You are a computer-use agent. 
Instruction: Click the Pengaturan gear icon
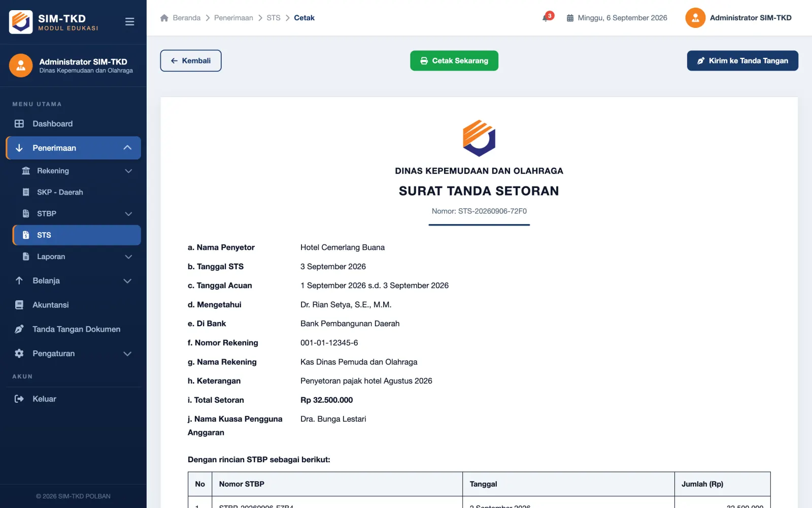tap(19, 354)
